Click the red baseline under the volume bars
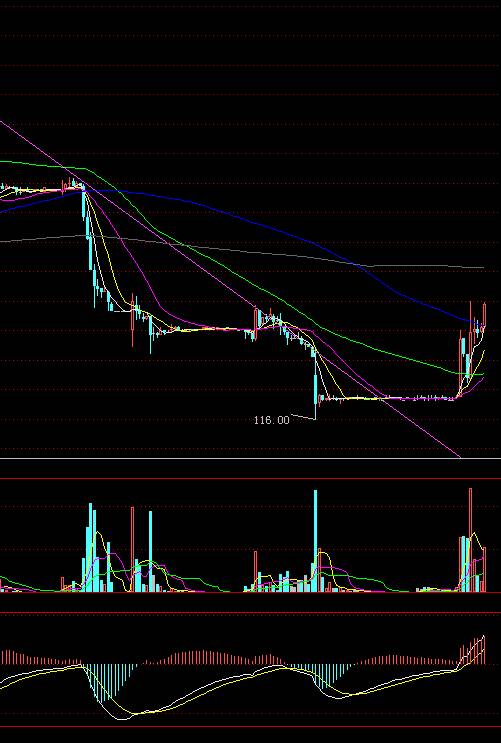The image size is (501, 743). tap(250, 593)
